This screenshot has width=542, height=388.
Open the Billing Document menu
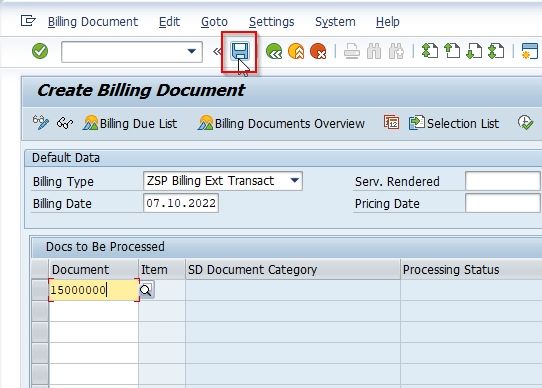click(x=93, y=22)
